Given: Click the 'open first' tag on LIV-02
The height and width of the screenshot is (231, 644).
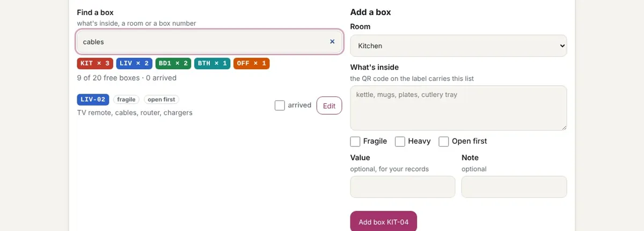Looking at the screenshot, I should [x=162, y=100].
